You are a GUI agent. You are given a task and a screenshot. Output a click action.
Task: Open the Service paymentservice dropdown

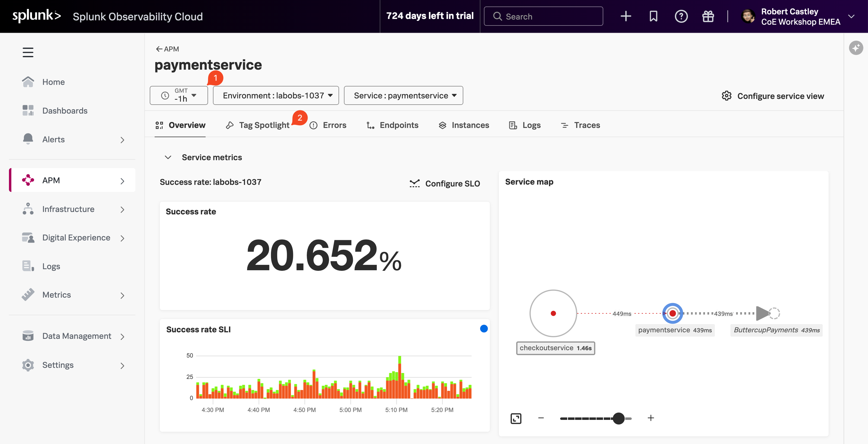click(x=403, y=95)
